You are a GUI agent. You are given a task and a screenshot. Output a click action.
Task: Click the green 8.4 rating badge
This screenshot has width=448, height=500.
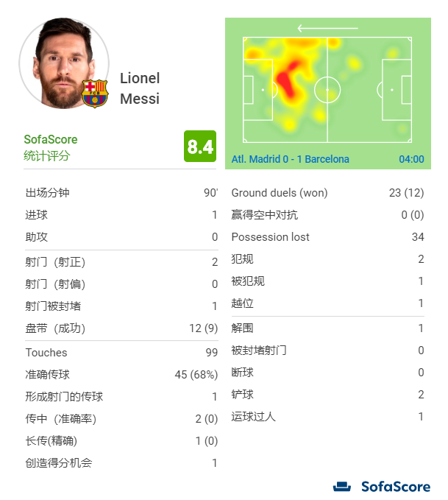[200, 147]
